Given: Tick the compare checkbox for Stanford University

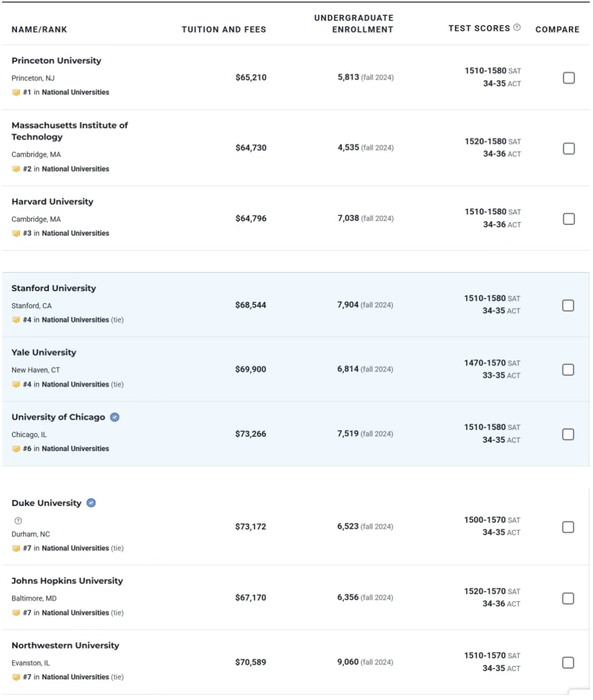Looking at the screenshot, I should coord(568,306).
